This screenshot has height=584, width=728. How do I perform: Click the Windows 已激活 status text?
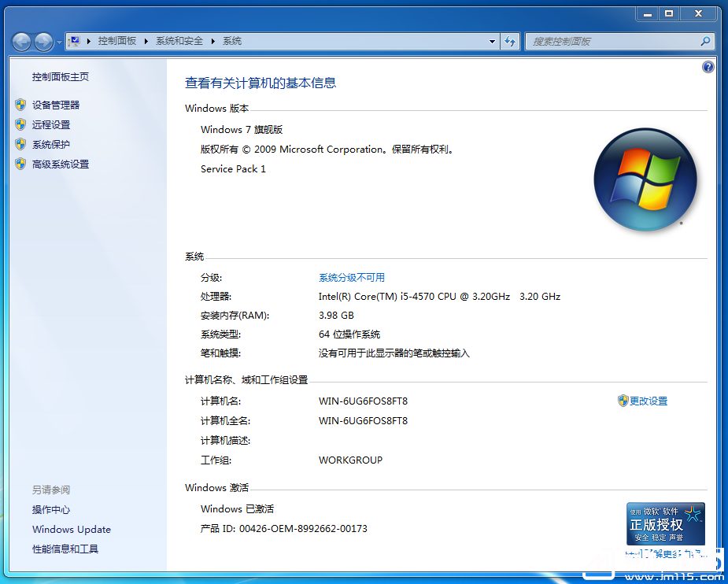237,509
